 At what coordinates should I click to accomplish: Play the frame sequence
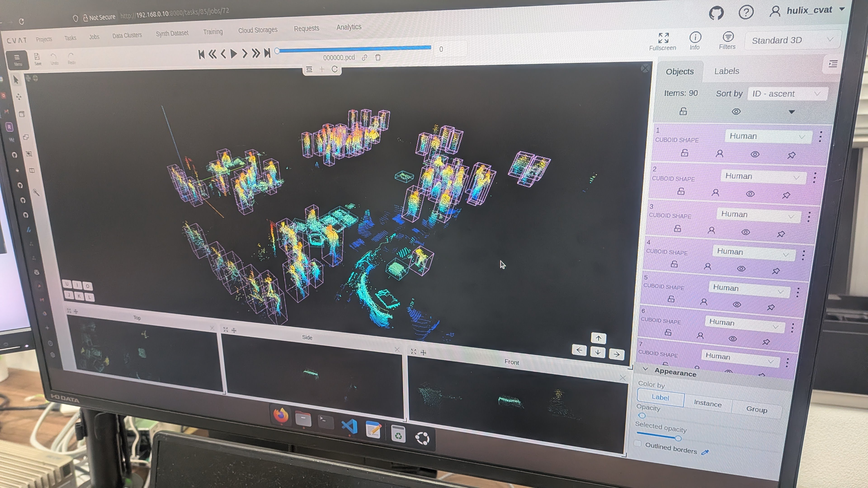click(x=234, y=54)
